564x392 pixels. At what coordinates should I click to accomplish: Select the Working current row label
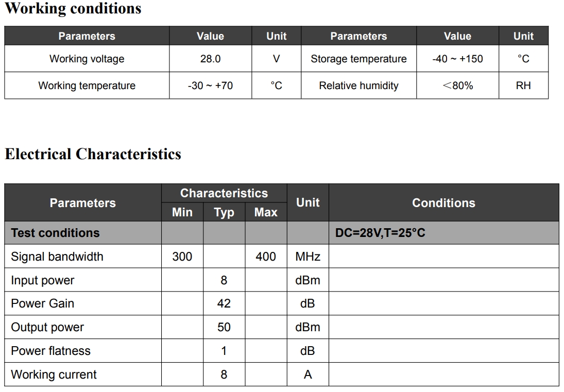(54, 374)
